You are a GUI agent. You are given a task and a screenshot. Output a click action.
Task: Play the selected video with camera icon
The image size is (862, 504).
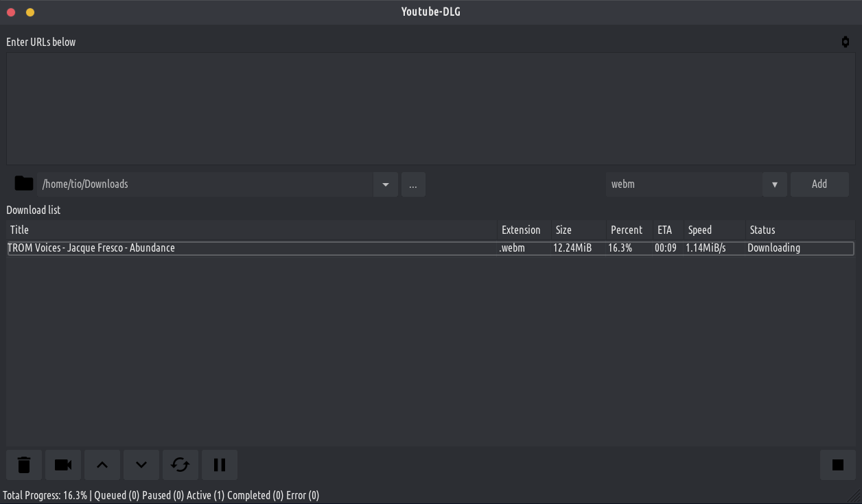click(63, 465)
